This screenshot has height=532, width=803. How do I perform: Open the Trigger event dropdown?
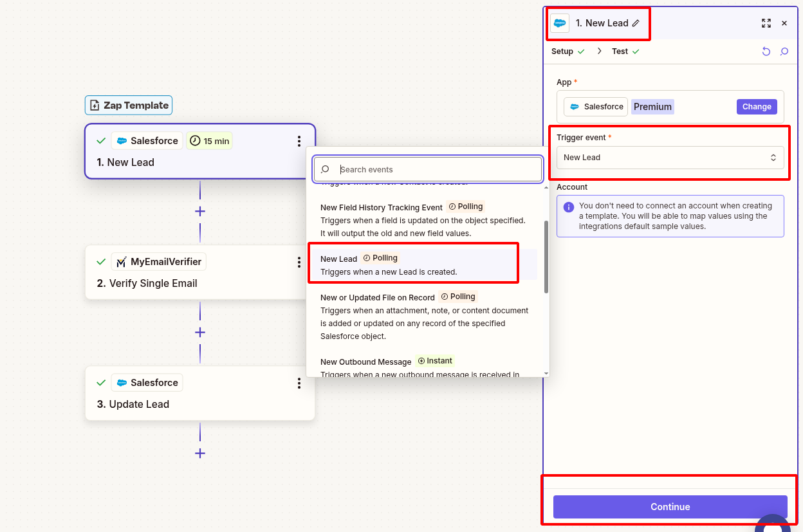click(x=670, y=157)
